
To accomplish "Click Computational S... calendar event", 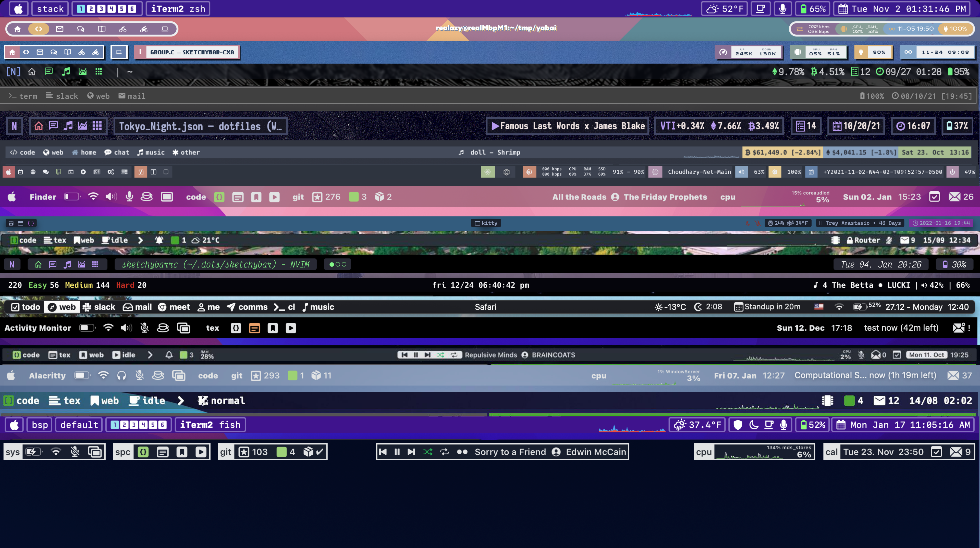I will [x=865, y=375].
